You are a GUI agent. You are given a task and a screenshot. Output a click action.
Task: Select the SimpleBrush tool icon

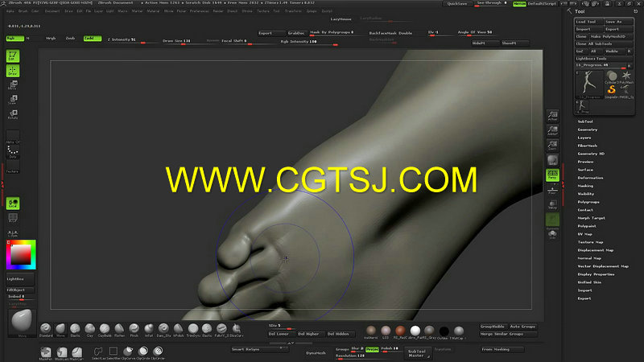pos(612,90)
